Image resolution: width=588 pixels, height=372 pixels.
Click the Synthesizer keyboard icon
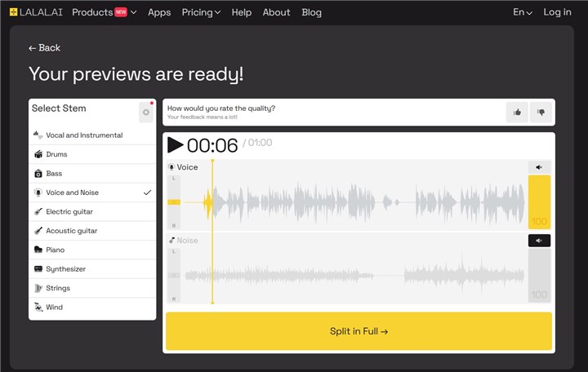38,268
